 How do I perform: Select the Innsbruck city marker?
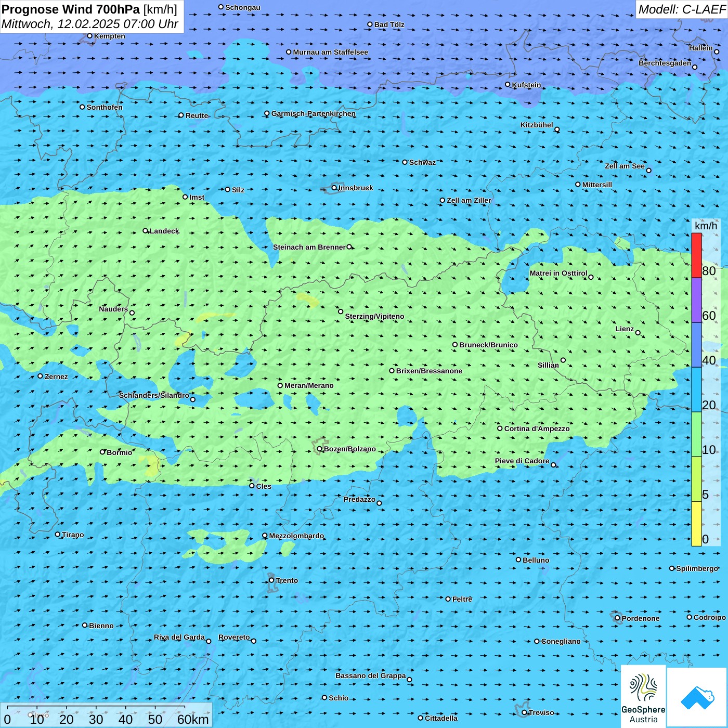334,188
